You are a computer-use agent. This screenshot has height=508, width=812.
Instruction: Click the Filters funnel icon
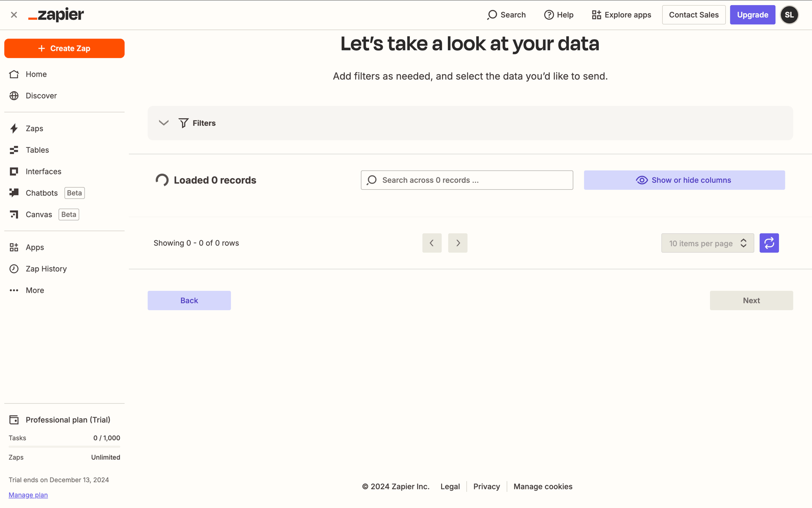point(184,123)
